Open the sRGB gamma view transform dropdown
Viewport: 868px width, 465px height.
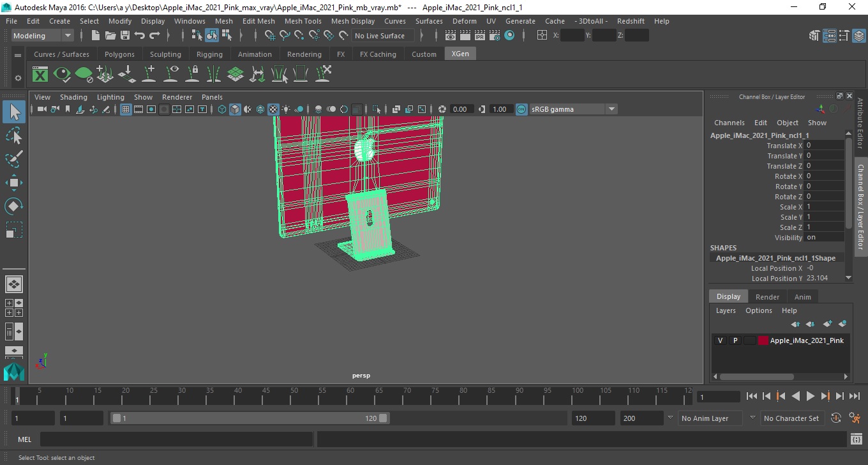[574, 109]
